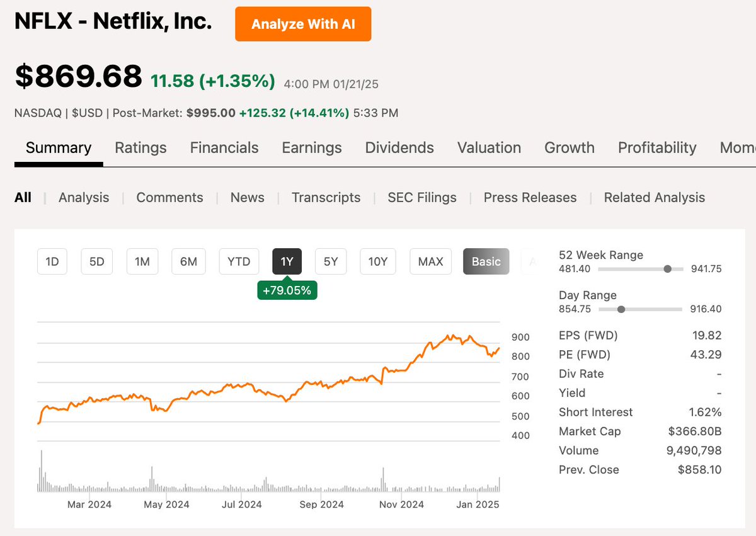The height and width of the screenshot is (536, 756).
Task: Switch chart to 1D timeframe
Action: 52,261
